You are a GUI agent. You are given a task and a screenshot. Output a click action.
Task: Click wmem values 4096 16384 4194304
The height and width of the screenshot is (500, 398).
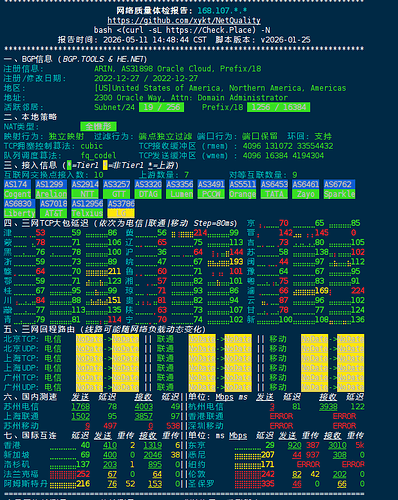[x=283, y=156]
